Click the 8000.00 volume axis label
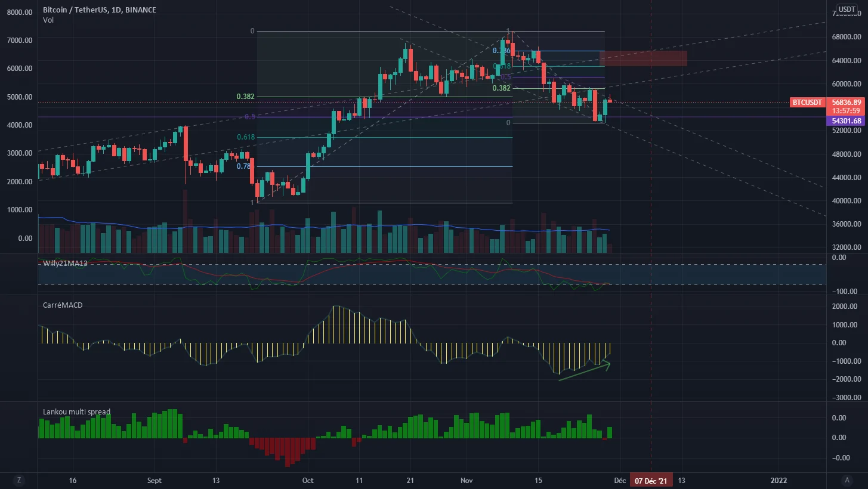 click(x=18, y=11)
